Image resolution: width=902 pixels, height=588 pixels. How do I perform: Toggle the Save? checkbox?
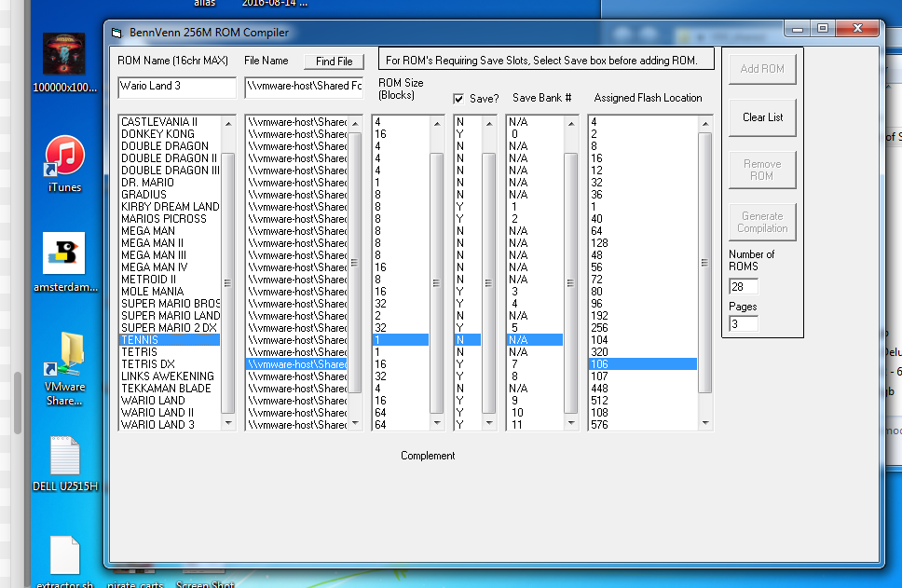pyautogui.click(x=459, y=99)
